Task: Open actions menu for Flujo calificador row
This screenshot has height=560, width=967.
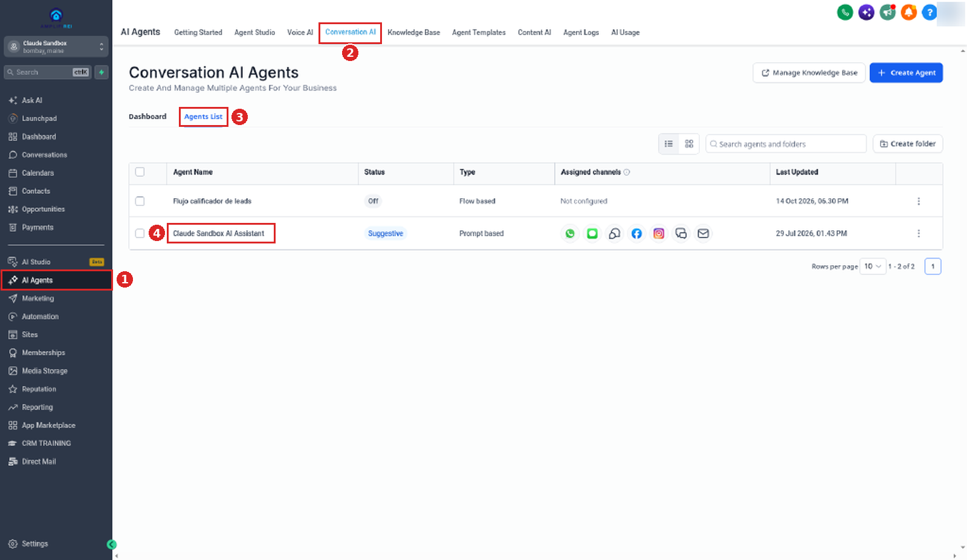Action: point(919,201)
